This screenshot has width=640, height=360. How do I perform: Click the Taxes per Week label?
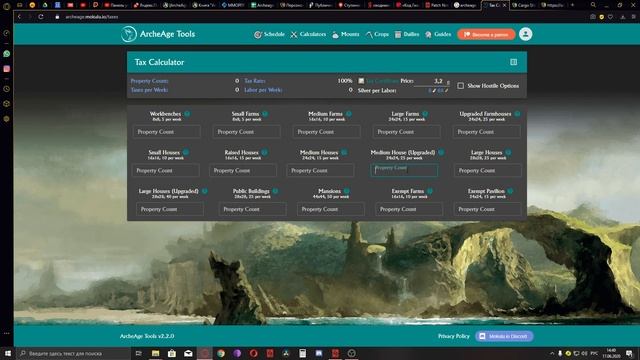[x=149, y=90]
